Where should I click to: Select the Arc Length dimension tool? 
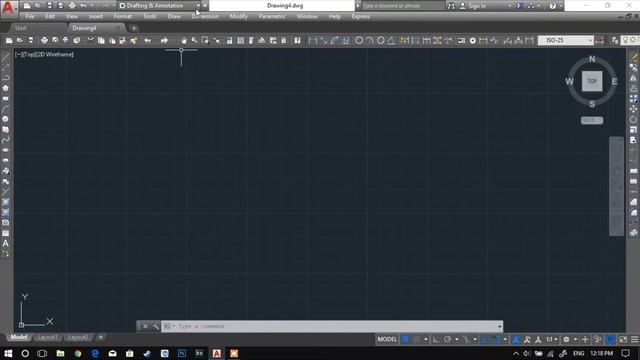[335, 40]
